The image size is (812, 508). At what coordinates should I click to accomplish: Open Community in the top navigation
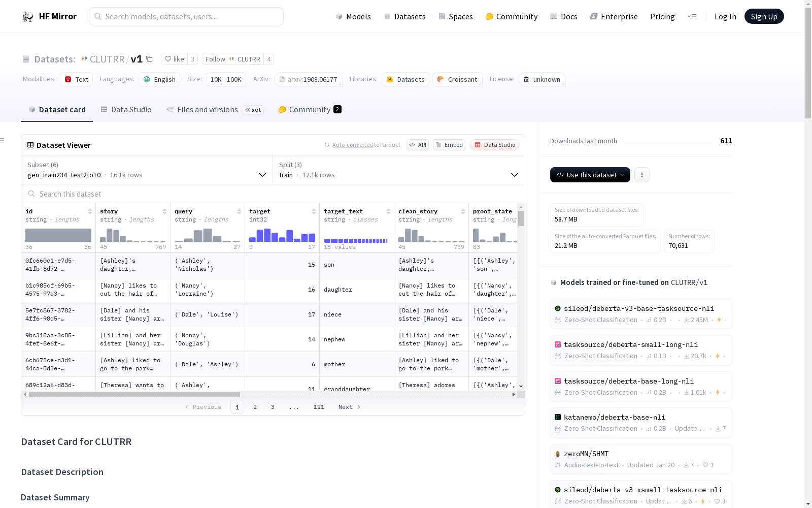tap(512, 17)
